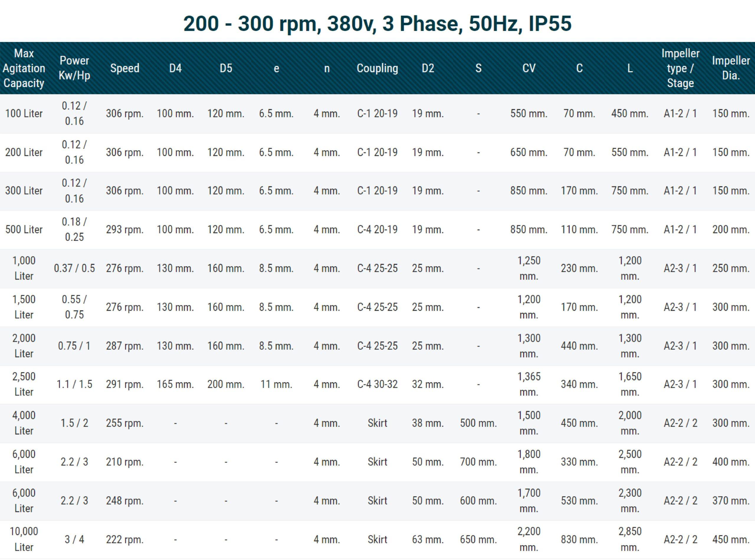755x560 pixels.
Task: Click the 63 mm. D2 cell
Action: pos(428,539)
